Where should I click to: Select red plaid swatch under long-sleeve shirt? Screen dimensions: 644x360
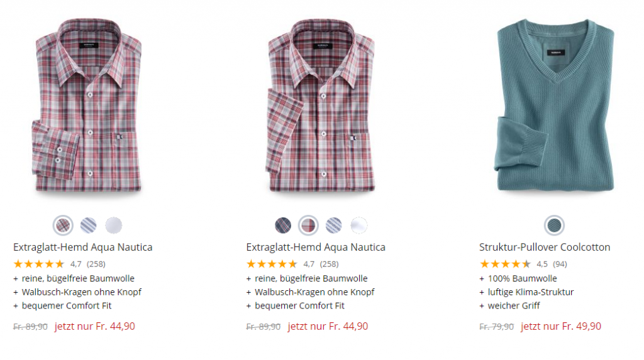[63, 224]
